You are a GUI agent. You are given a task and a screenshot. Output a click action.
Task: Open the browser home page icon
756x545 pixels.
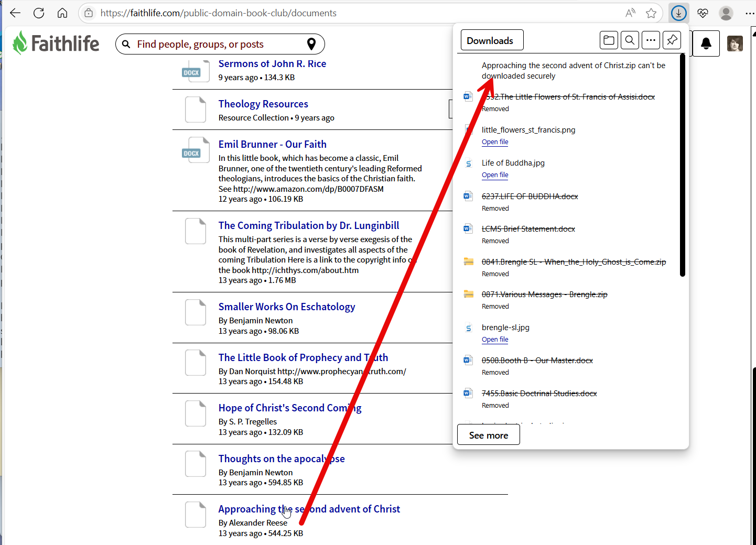[x=62, y=13]
